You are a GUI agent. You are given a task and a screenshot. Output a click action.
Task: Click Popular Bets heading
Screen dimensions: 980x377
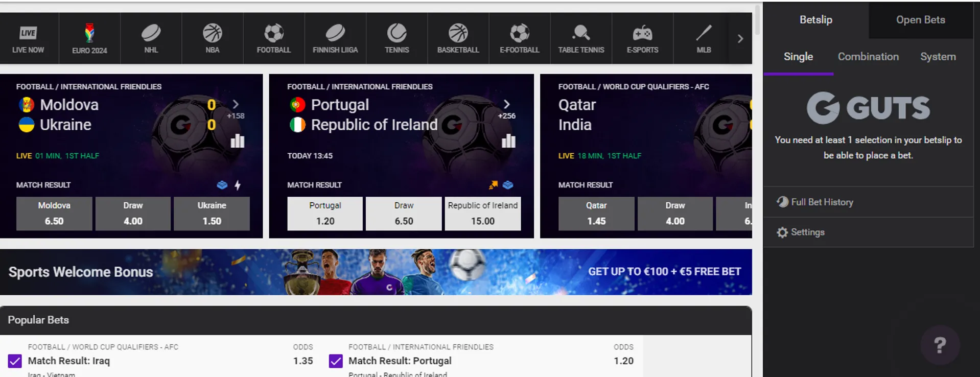(38, 320)
